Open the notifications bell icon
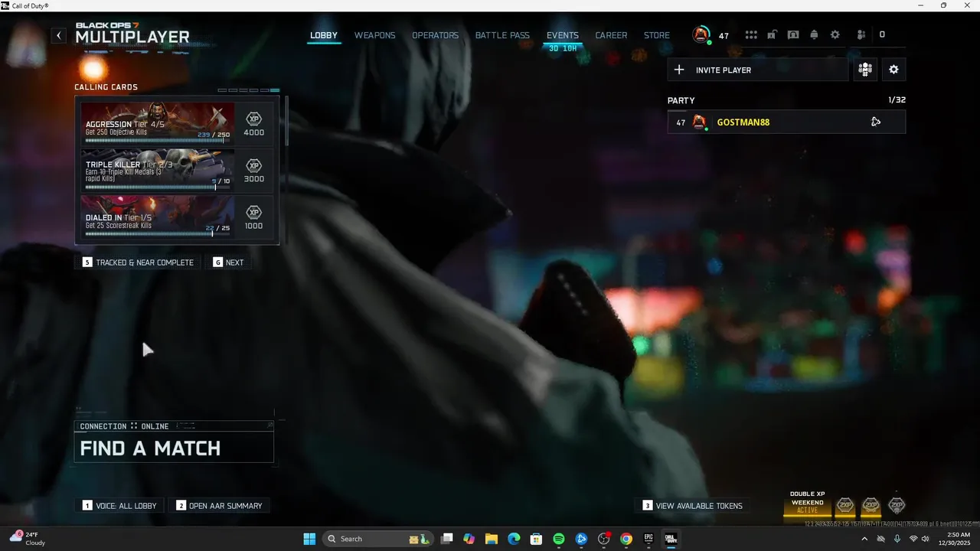This screenshot has height=551, width=980. pyautogui.click(x=814, y=35)
